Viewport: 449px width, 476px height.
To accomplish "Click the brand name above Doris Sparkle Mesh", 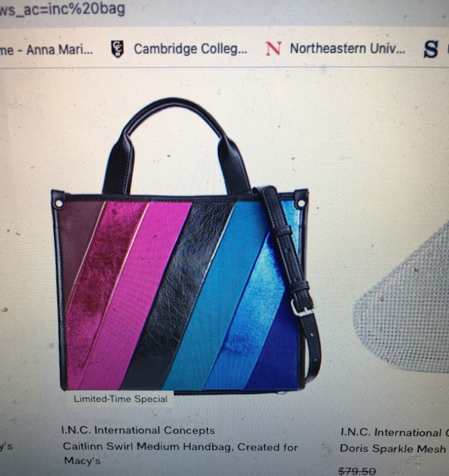I will coord(395,433).
